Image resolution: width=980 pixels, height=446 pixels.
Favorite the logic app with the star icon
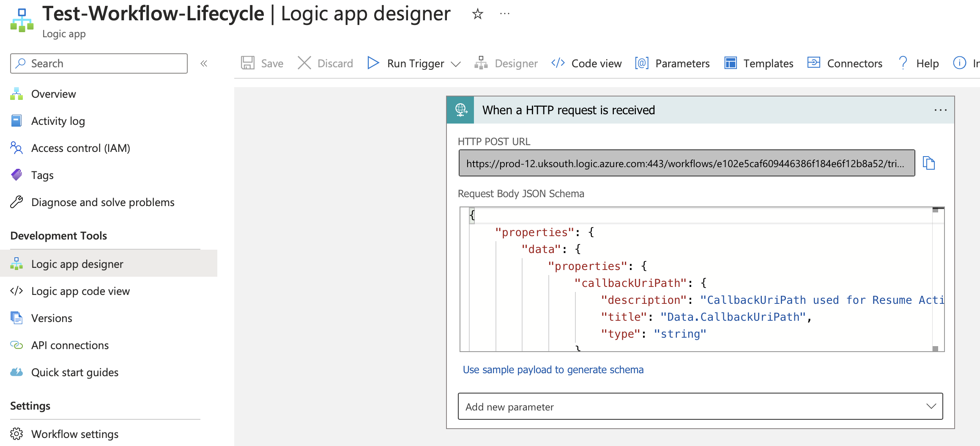click(x=477, y=14)
